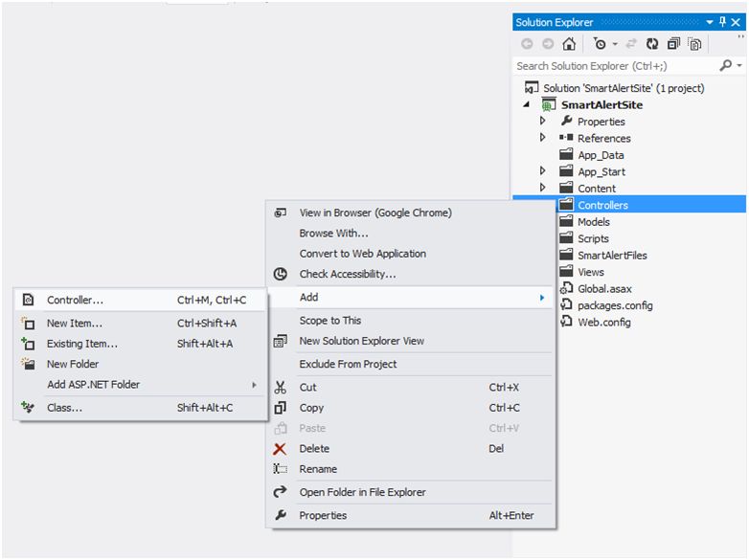Open the Solution Explorer window options dropdown
The height and width of the screenshot is (560, 749).
(710, 22)
